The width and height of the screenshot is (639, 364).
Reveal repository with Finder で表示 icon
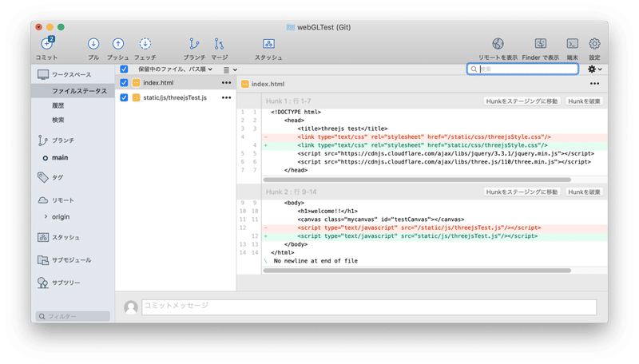tap(541, 44)
